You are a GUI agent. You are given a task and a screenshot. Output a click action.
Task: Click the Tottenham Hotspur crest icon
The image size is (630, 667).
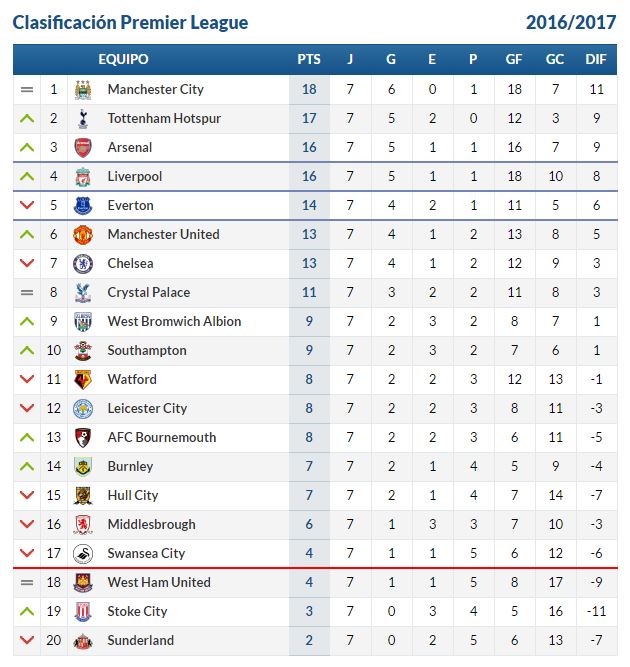[83, 119]
